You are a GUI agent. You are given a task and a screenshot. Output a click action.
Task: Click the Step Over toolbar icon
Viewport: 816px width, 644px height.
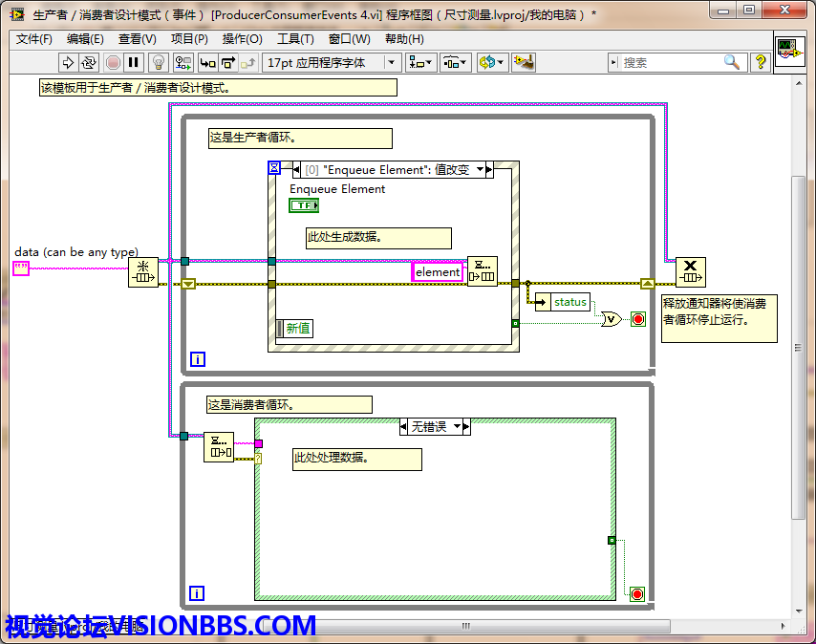coord(228,62)
